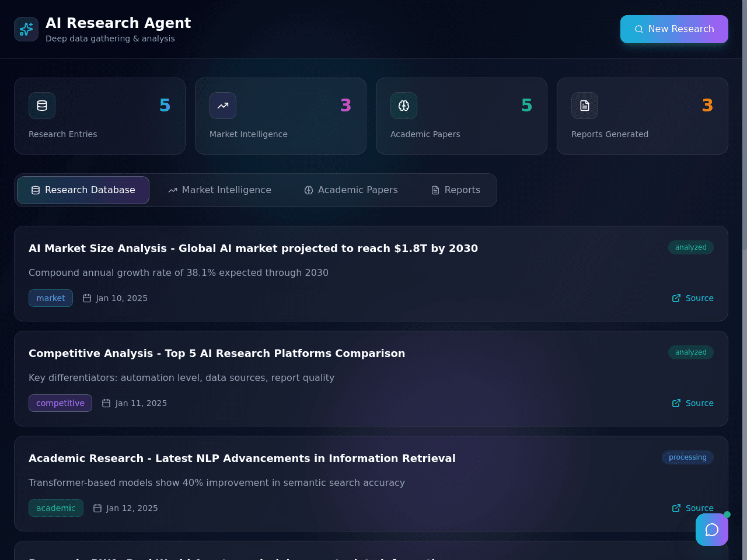This screenshot has height=560, width=747.
Task: Start a New Research
Action: pos(674,29)
